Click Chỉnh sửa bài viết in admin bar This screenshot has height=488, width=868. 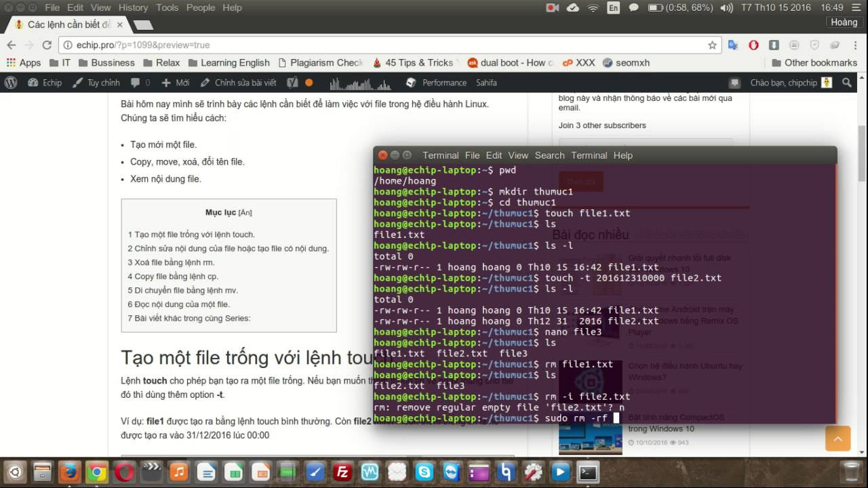click(x=238, y=83)
